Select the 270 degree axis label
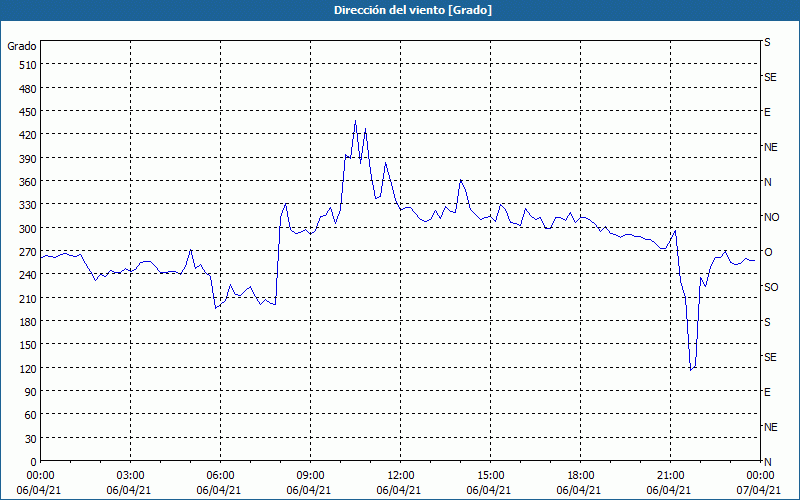Screen dimensions: 800x500 pos(29,252)
